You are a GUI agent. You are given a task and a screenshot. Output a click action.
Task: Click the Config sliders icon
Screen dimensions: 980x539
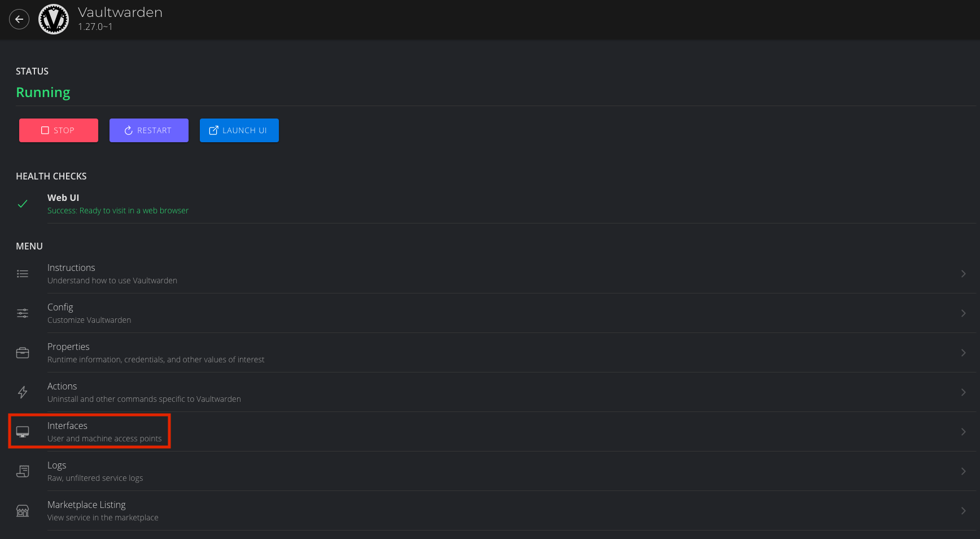coord(23,313)
